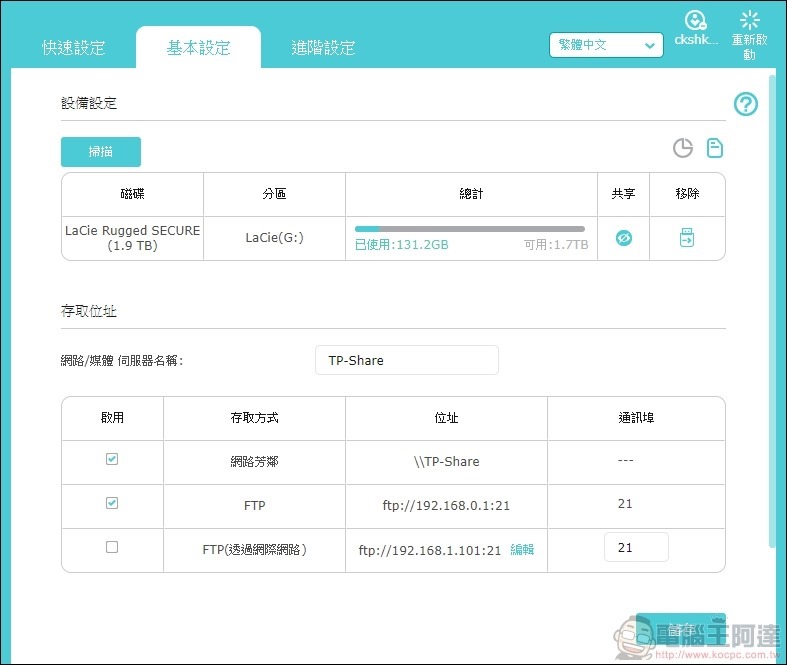Click the reboot (重新啟動) icon
This screenshot has height=665, width=787.
coord(749,21)
